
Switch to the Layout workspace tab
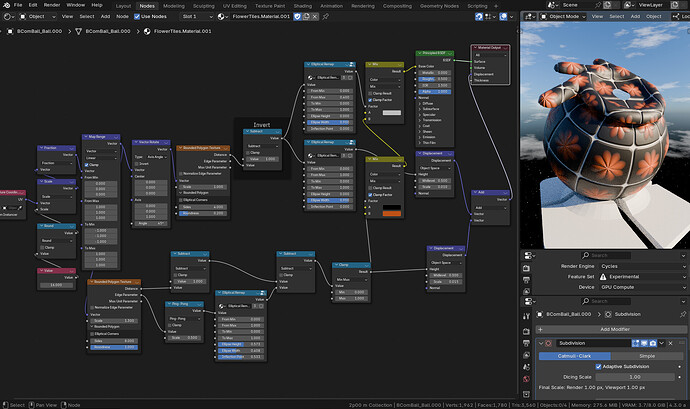coord(123,6)
